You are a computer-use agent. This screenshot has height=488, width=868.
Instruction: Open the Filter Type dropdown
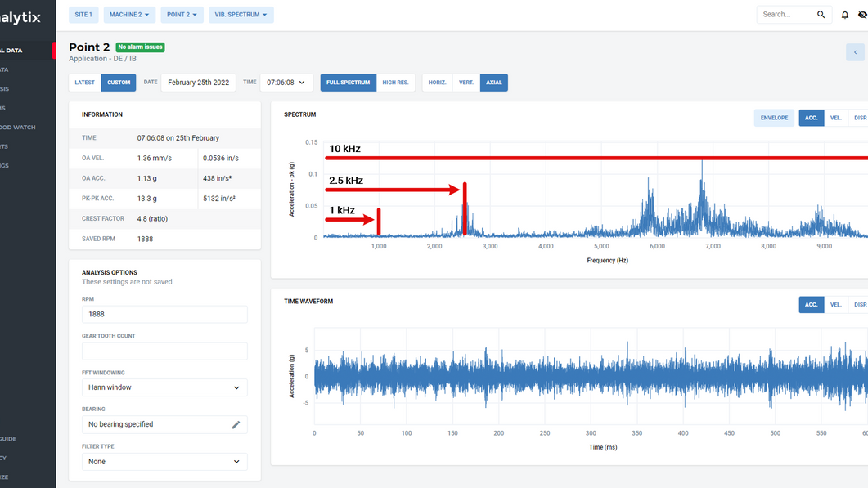click(x=164, y=461)
